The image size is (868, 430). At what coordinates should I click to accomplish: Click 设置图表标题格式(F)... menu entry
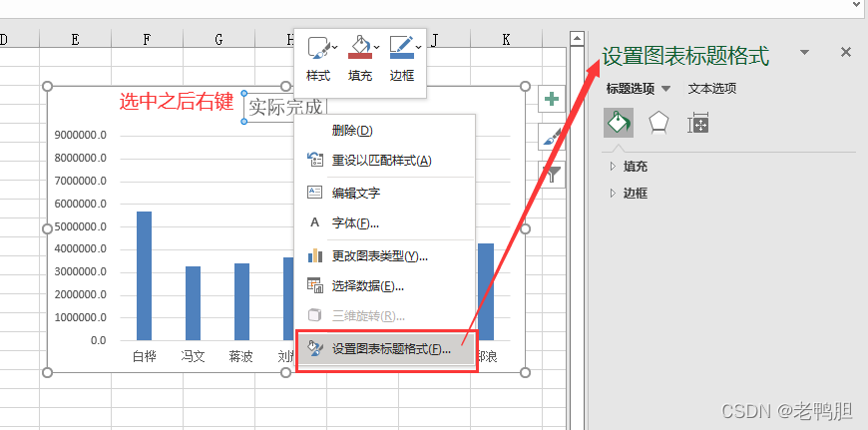tap(385, 349)
